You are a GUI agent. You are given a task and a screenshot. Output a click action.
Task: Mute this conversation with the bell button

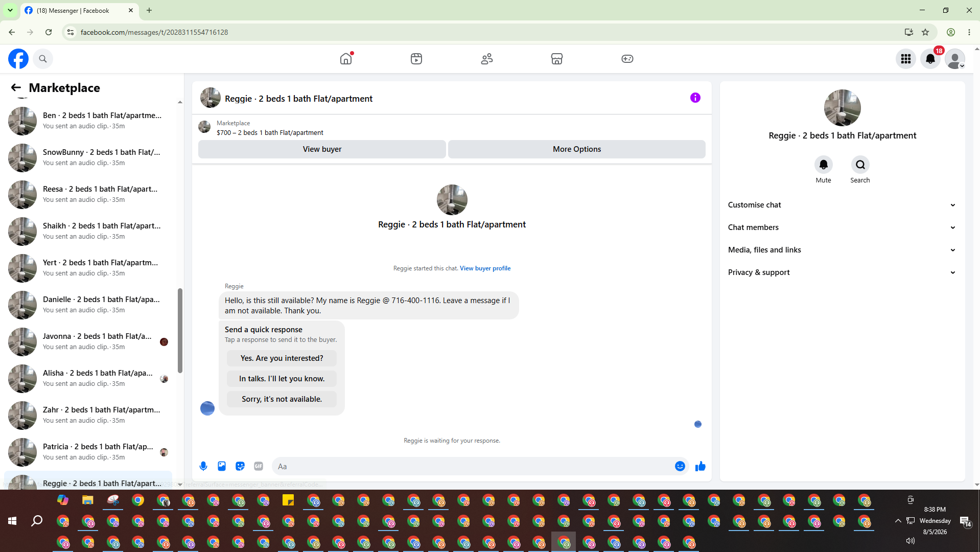click(823, 165)
